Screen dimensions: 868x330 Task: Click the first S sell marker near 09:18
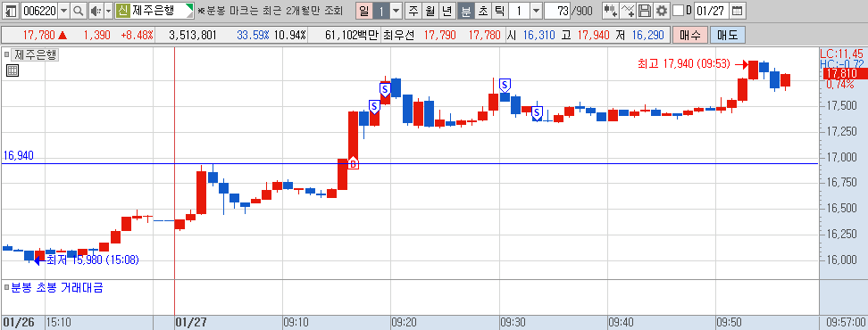coord(374,106)
